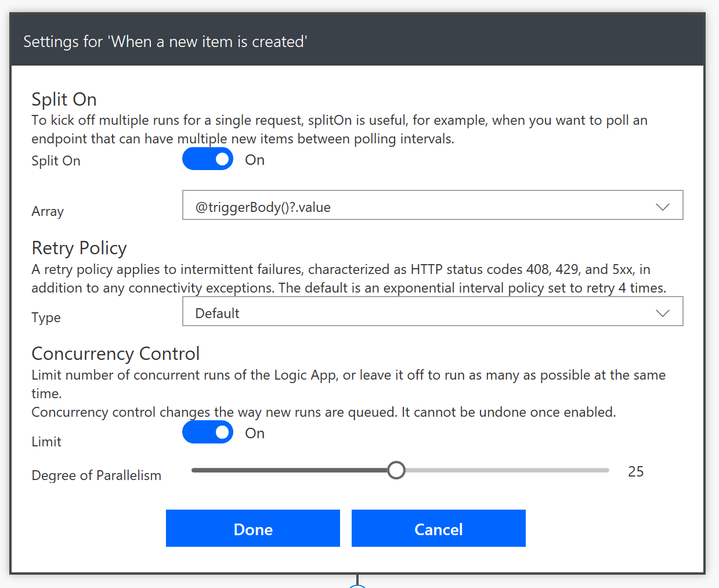Click the 'Split On' section heading
719x588 pixels.
64,99
